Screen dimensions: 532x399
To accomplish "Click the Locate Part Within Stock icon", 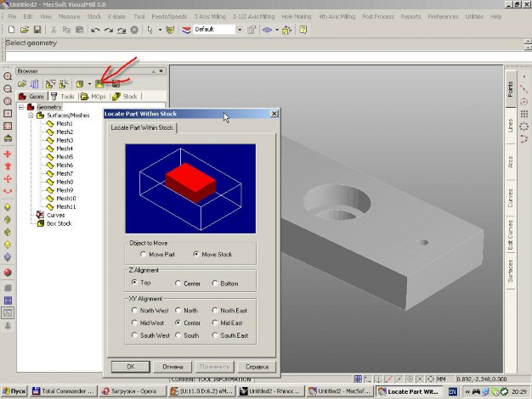I will pyautogui.click(x=99, y=84).
